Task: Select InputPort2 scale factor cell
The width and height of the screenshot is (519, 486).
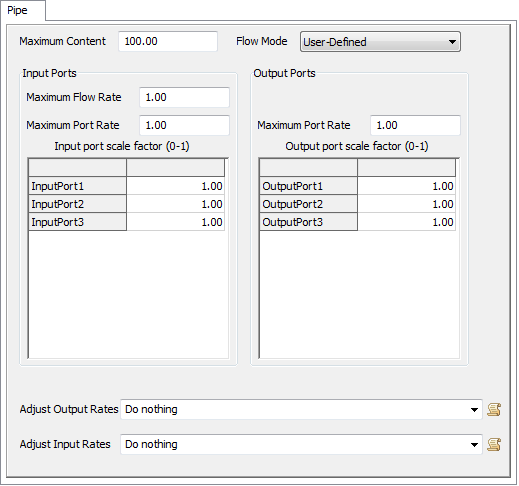Action: (x=175, y=204)
